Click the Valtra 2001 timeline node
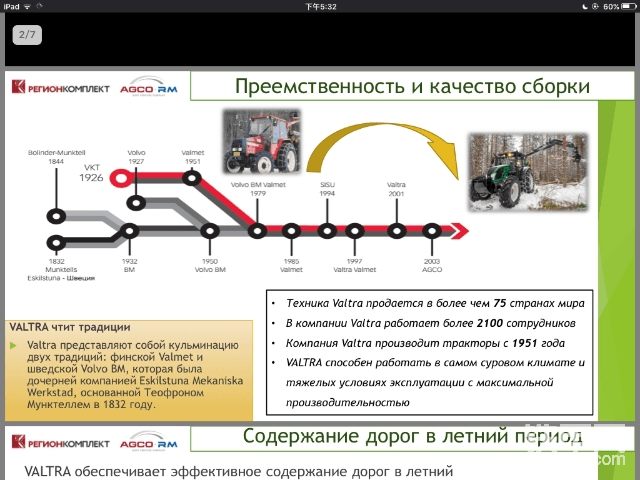 [396, 231]
